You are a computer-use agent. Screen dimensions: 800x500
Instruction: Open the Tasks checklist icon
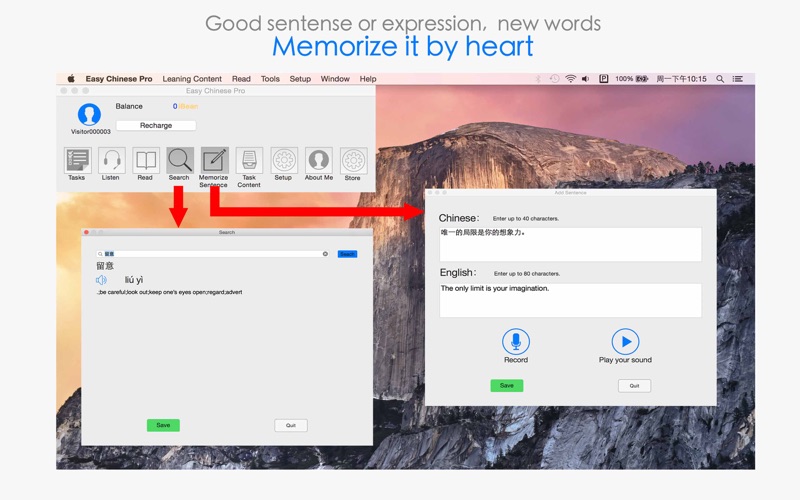(78, 160)
